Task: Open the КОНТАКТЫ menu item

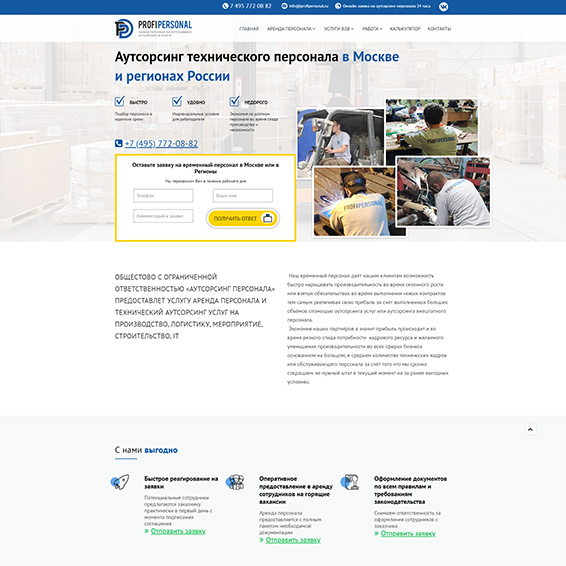Action: coord(439,29)
